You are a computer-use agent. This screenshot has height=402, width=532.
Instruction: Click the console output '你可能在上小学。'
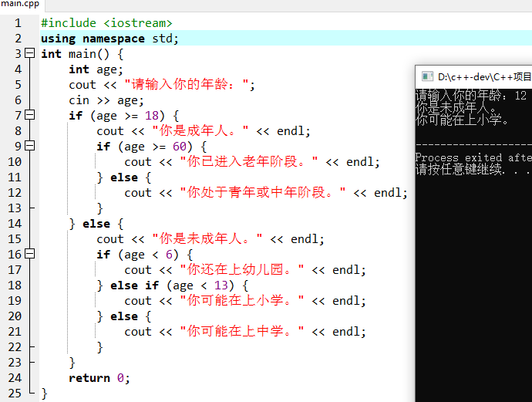click(462, 120)
